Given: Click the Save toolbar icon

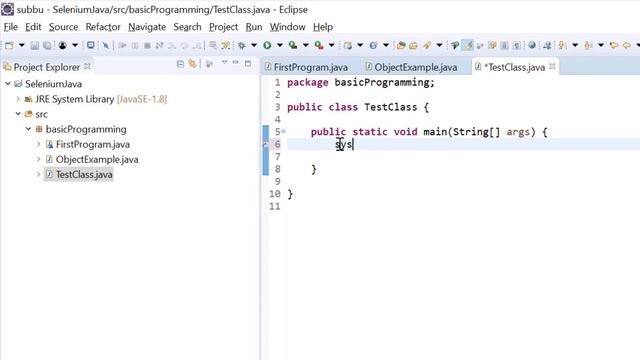Looking at the screenshot, I should pos(35,45).
